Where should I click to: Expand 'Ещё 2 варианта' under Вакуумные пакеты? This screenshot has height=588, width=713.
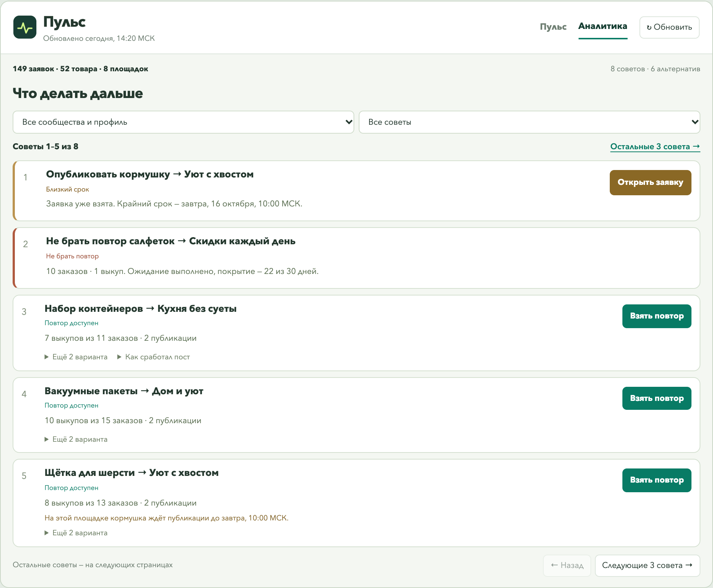coord(76,439)
